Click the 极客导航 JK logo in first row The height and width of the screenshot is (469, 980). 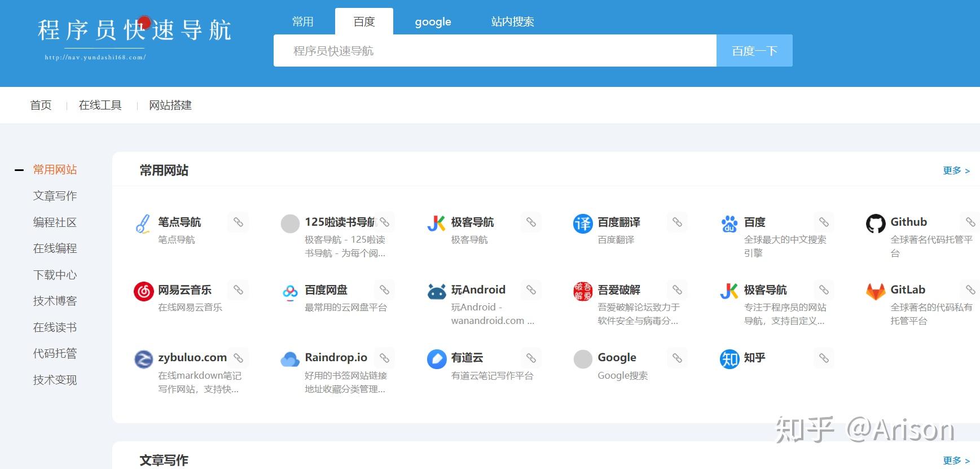(436, 223)
